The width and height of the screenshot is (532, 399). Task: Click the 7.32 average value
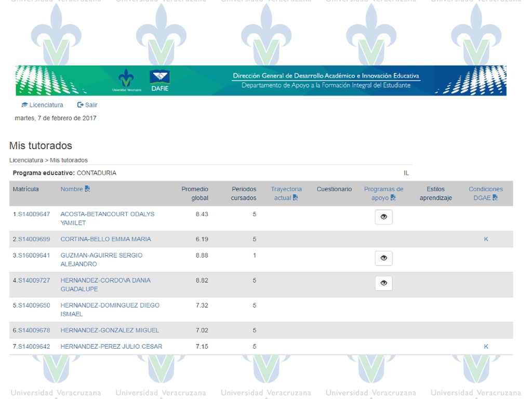pos(202,305)
